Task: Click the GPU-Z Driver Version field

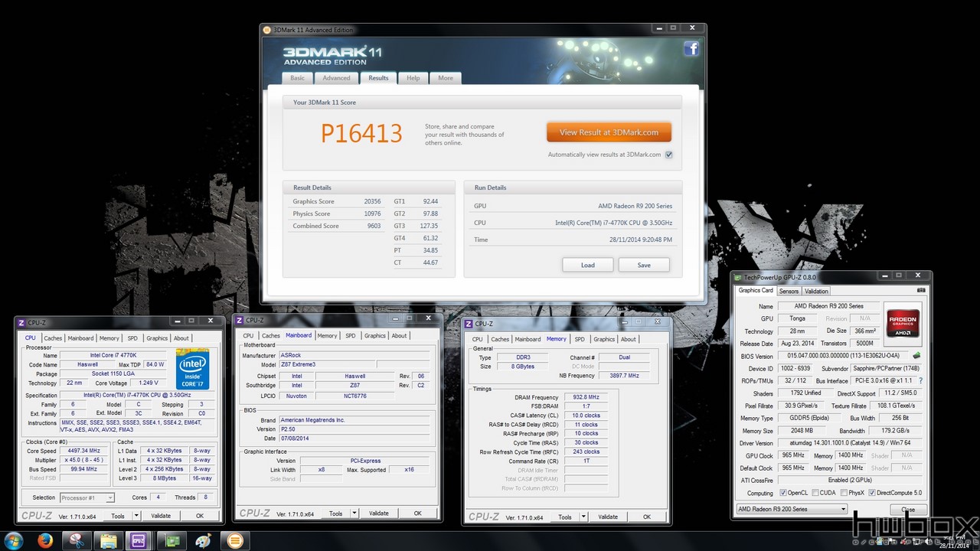Action: pos(849,443)
